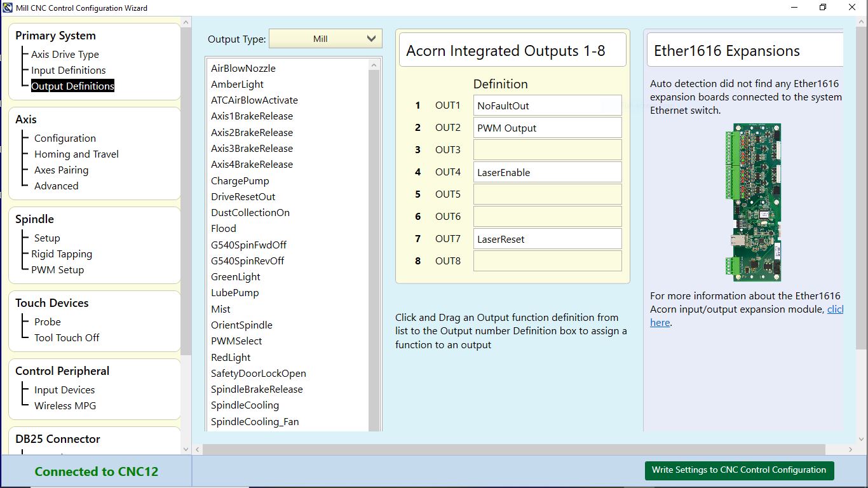
Task: Select G540SpinRevOff in output list
Action: pos(248,261)
